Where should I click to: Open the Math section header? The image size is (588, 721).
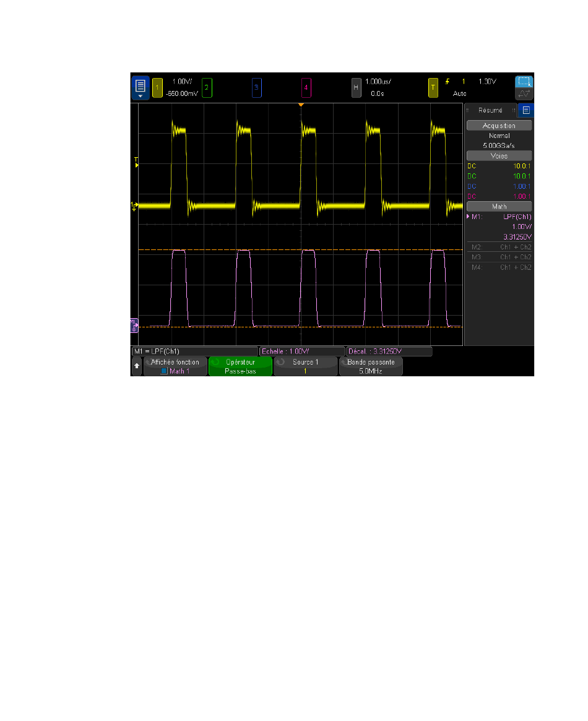[499, 207]
